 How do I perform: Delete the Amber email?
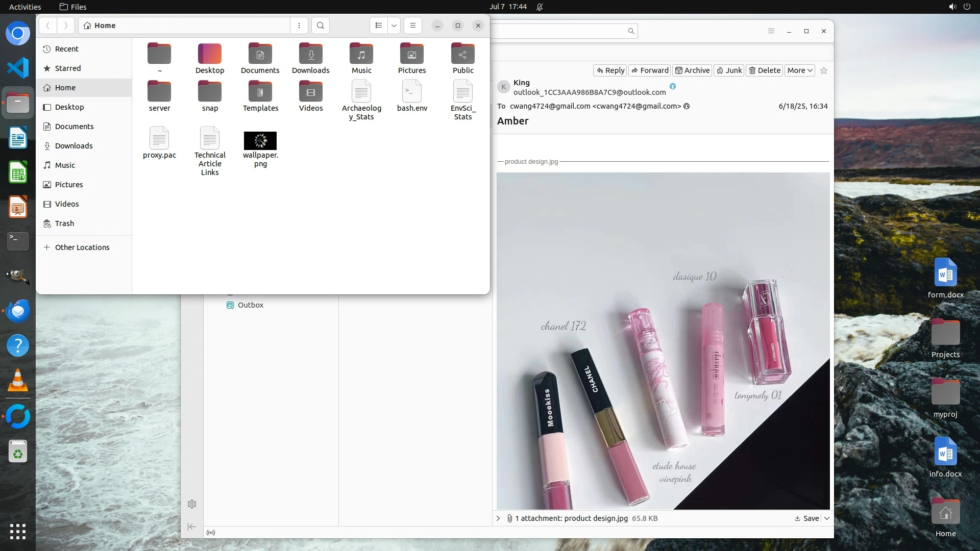tap(764, 71)
